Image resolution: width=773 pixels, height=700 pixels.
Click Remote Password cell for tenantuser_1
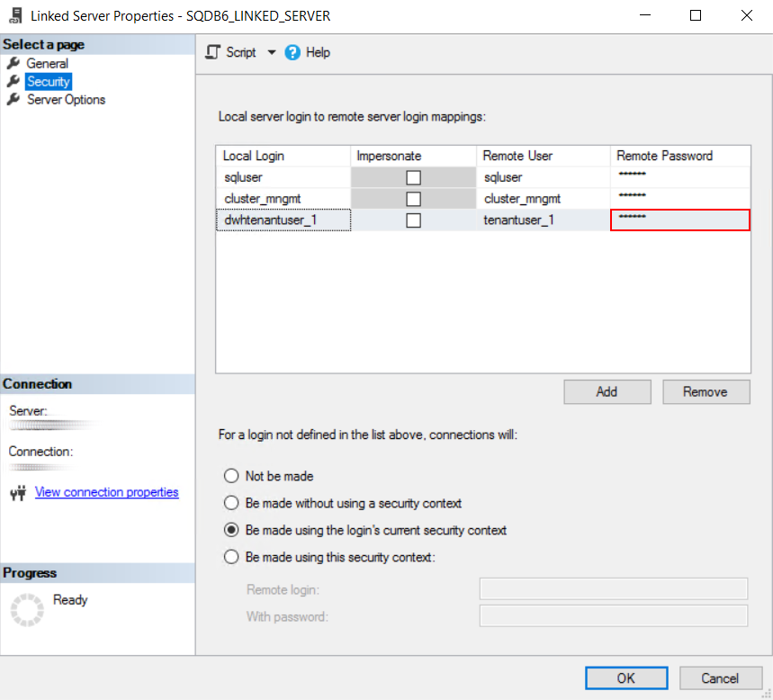click(x=679, y=220)
